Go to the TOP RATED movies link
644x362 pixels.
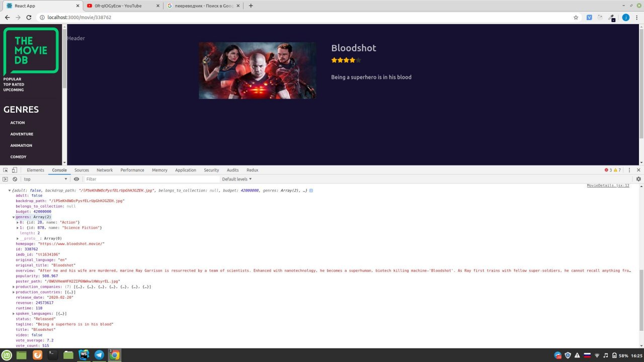[x=14, y=84]
